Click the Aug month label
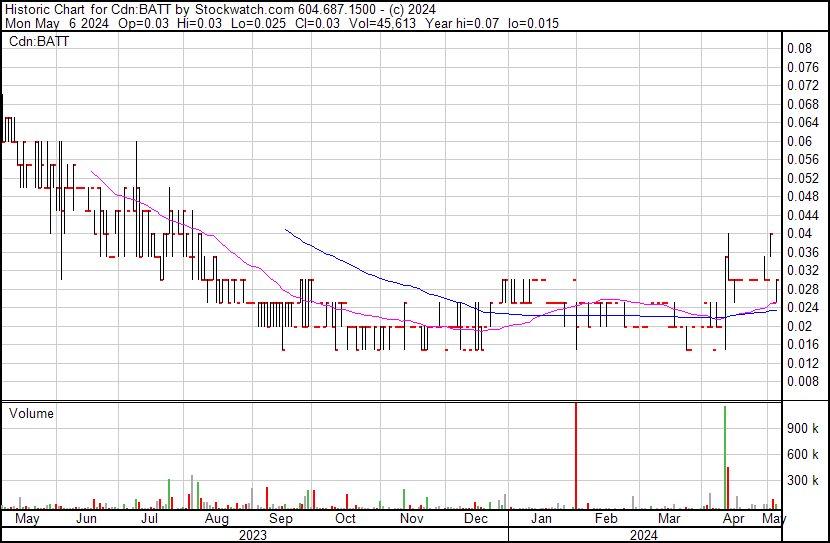The width and height of the screenshot is (830, 543). [216, 519]
